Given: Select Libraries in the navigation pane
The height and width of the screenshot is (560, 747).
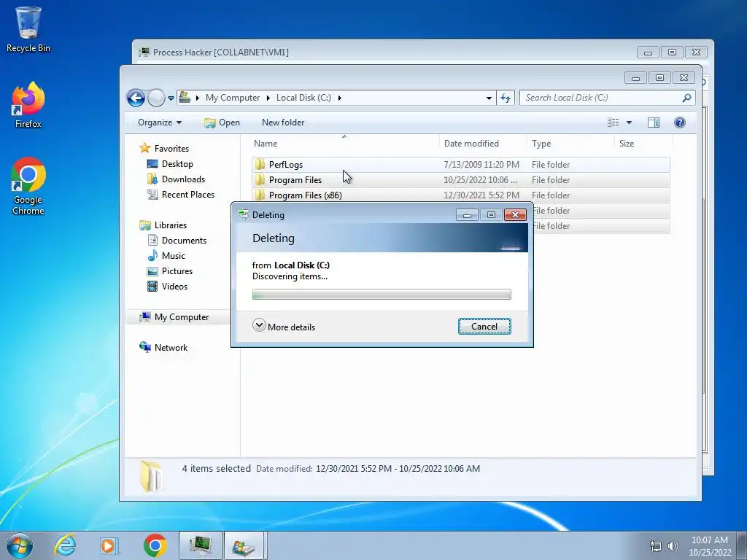Looking at the screenshot, I should coord(163,225).
